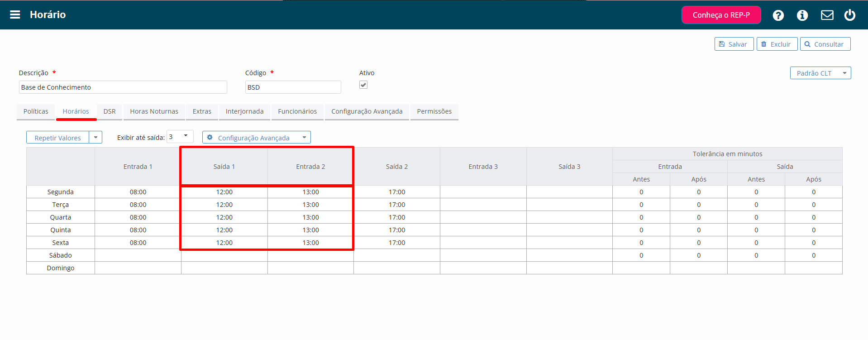Click Sábado tolerance Saída Após value
The image size is (868, 340).
pos(814,255)
